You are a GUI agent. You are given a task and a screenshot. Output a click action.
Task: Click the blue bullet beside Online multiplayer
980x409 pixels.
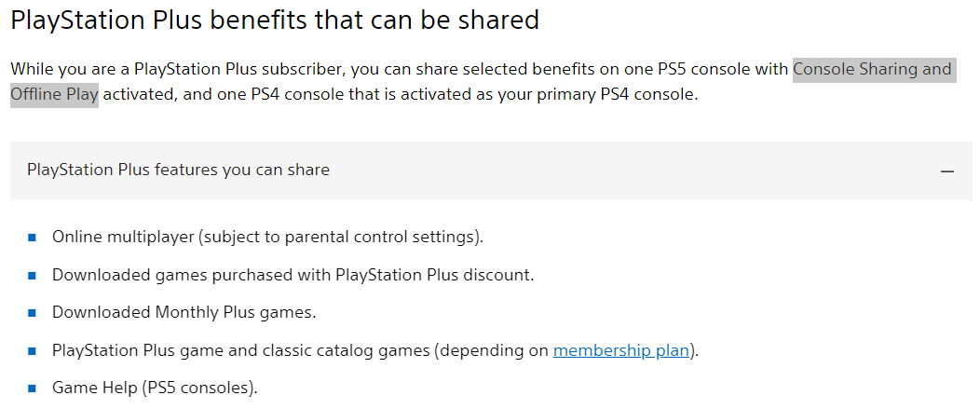point(32,238)
